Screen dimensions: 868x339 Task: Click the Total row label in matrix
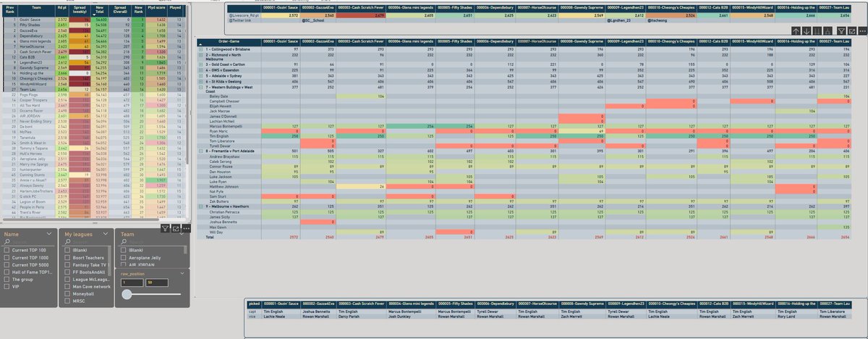pos(210,237)
